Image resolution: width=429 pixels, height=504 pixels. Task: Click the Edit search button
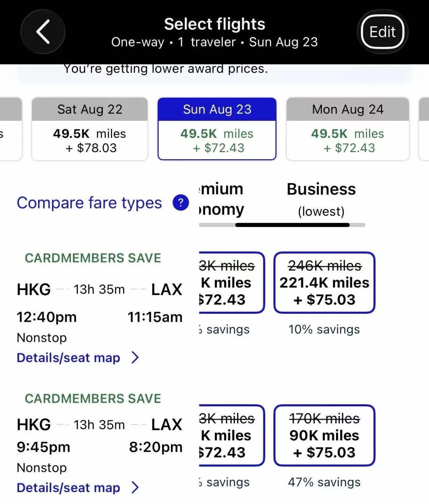pyautogui.click(x=382, y=32)
